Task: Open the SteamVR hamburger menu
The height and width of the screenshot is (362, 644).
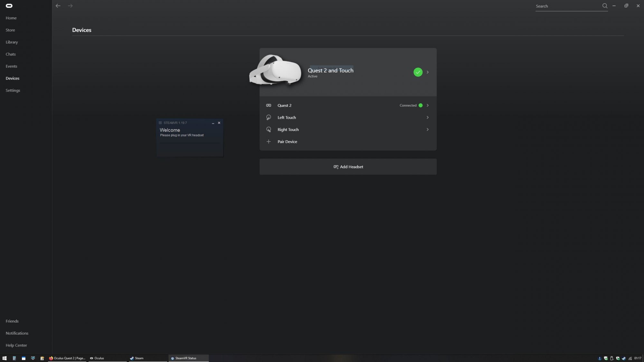Action: [160, 123]
